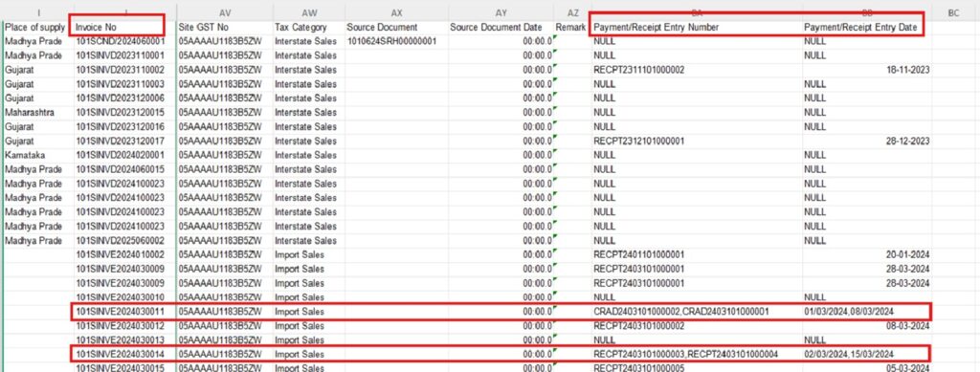This screenshot has width=980, height=372.
Task: Select date cell 20-01-2024
Action: (x=867, y=254)
